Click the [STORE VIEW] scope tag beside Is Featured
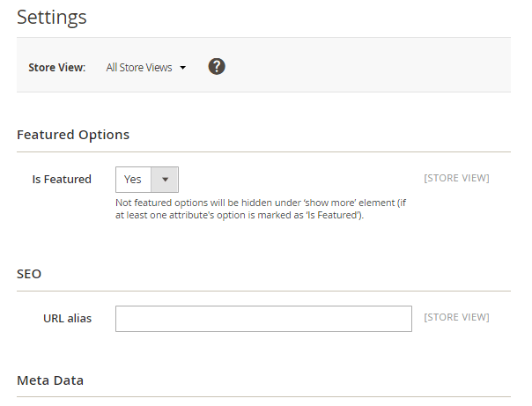This screenshot has width=532, height=406. click(456, 178)
